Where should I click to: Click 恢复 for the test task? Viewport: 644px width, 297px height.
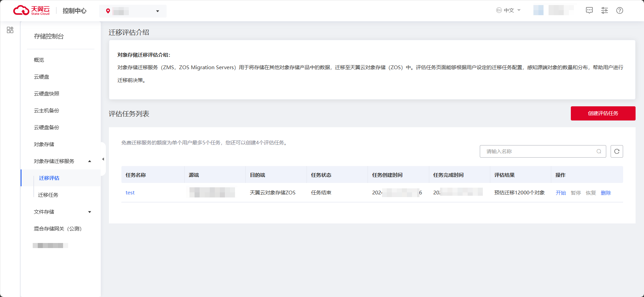pyautogui.click(x=591, y=193)
